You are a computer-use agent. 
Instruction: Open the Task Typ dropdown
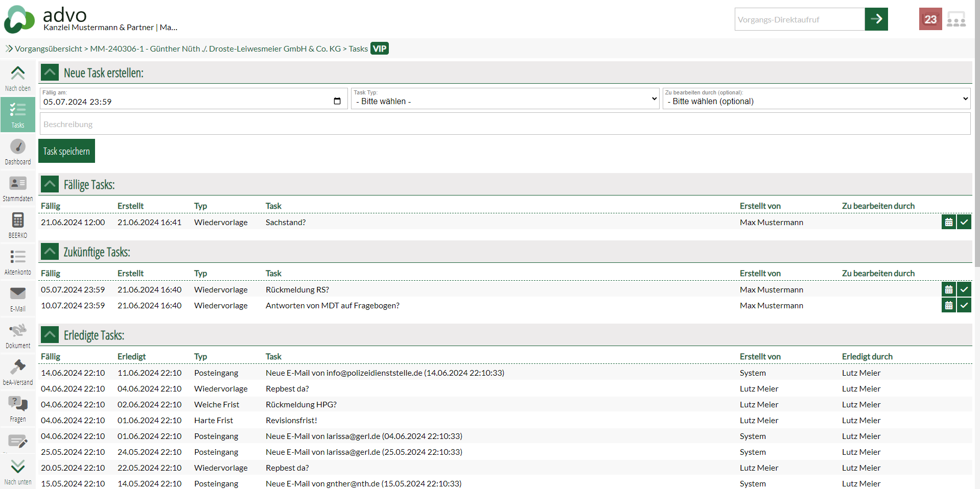pyautogui.click(x=505, y=99)
